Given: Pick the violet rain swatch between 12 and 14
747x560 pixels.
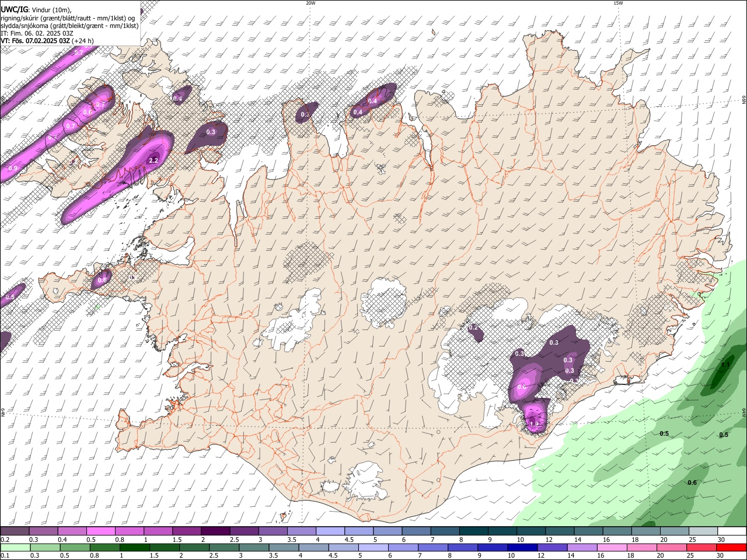Looking at the screenshot, I should [551, 548].
